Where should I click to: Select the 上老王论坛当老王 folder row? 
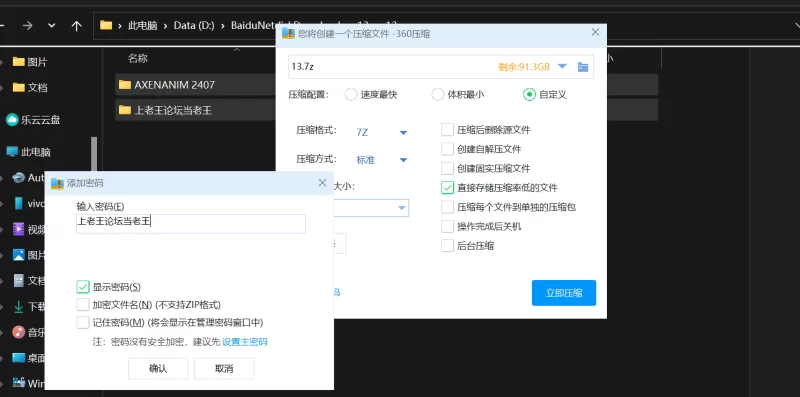(196, 110)
